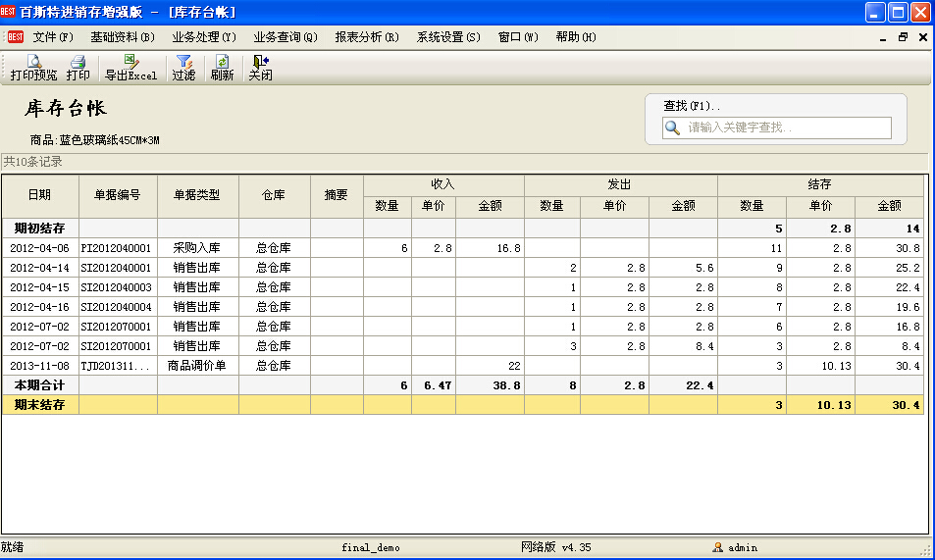Focus the keyword search field
The image size is (935, 560).
pos(777,127)
